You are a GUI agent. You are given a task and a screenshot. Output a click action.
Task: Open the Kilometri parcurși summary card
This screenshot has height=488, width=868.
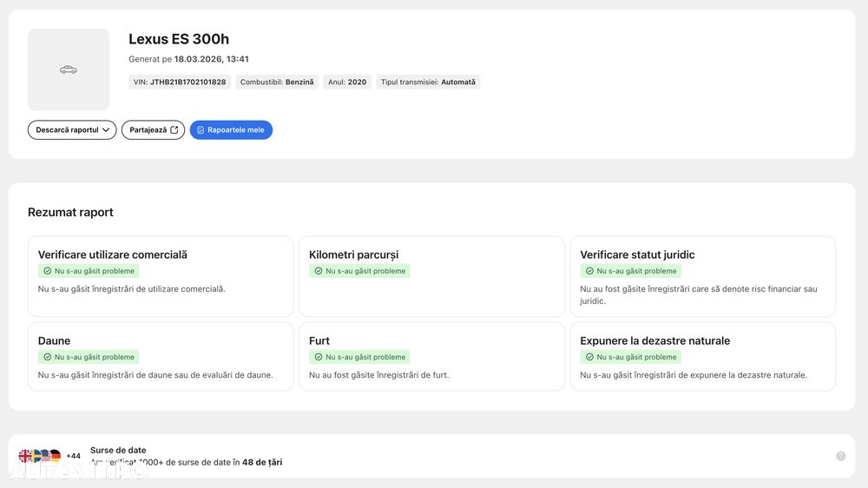(x=431, y=276)
